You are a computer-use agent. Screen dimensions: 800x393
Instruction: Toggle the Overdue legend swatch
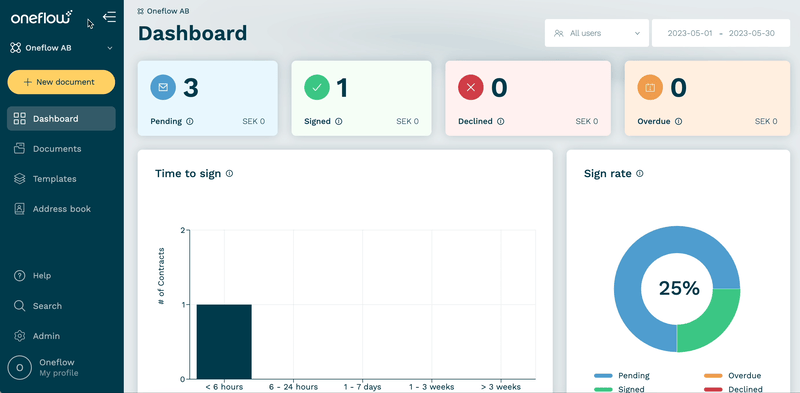(713, 376)
